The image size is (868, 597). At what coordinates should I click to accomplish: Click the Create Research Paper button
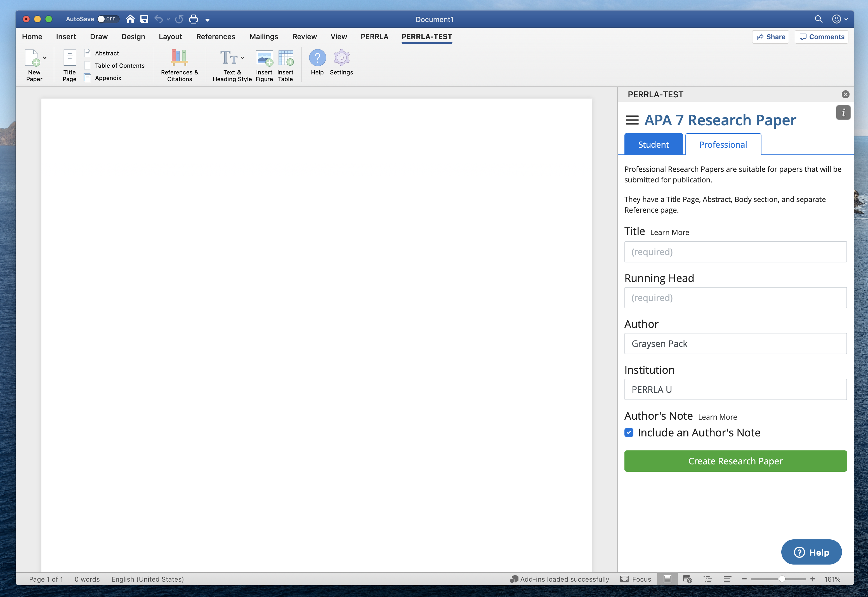click(x=735, y=461)
